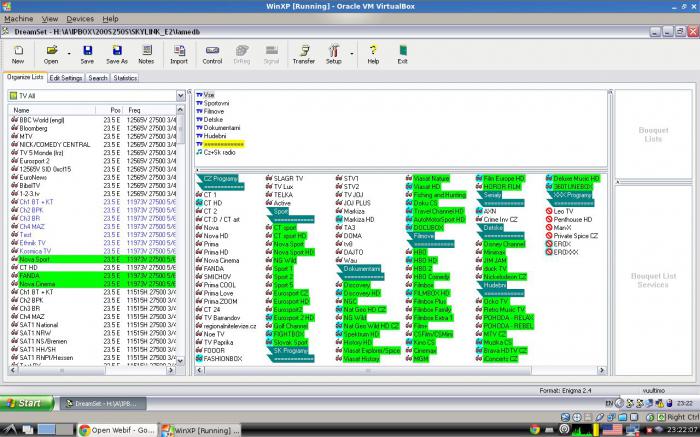The image size is (700, 437).
Task: Expand the Open button dropdown arrow
Action: click(69, 54)
